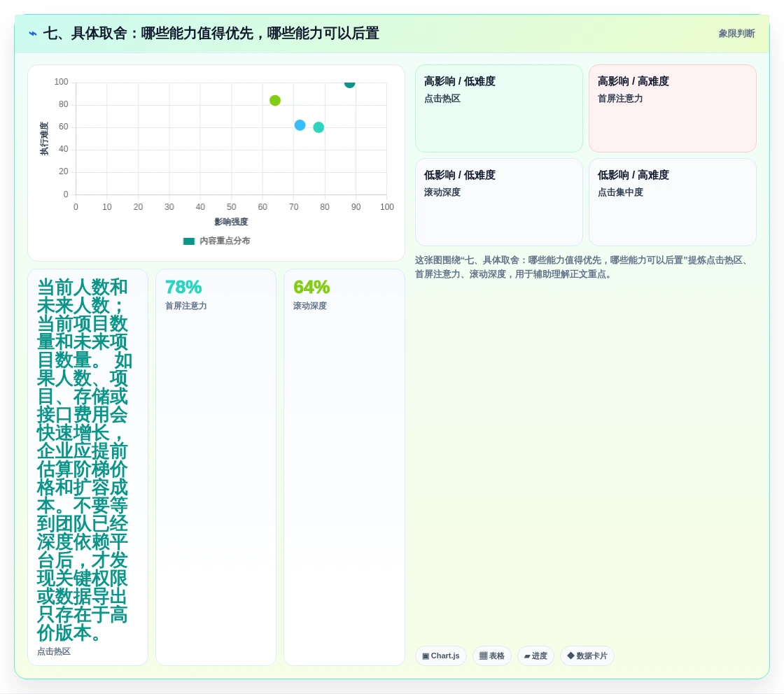Click the 影响强度 x-axis title
784x694 pixels.
point(231,221)
